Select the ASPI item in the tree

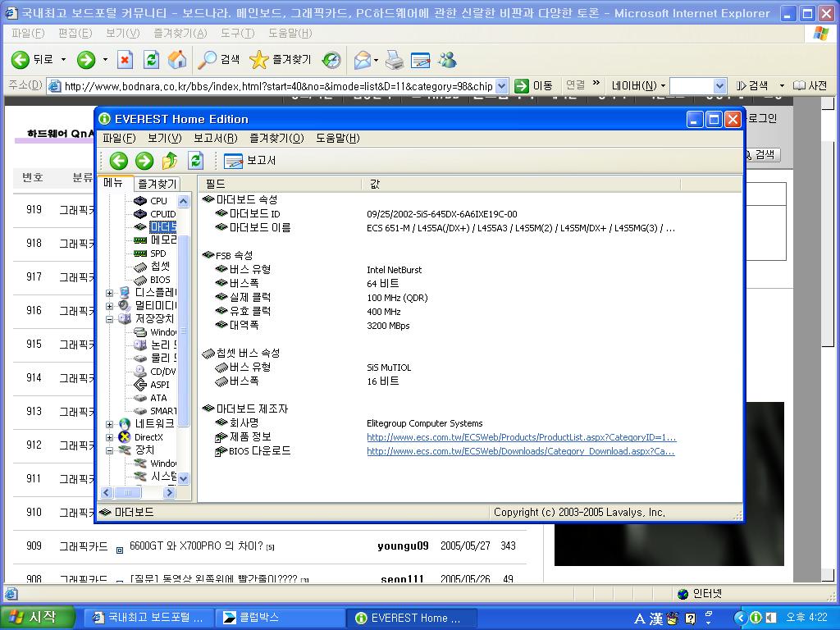[x=160, y=385]
